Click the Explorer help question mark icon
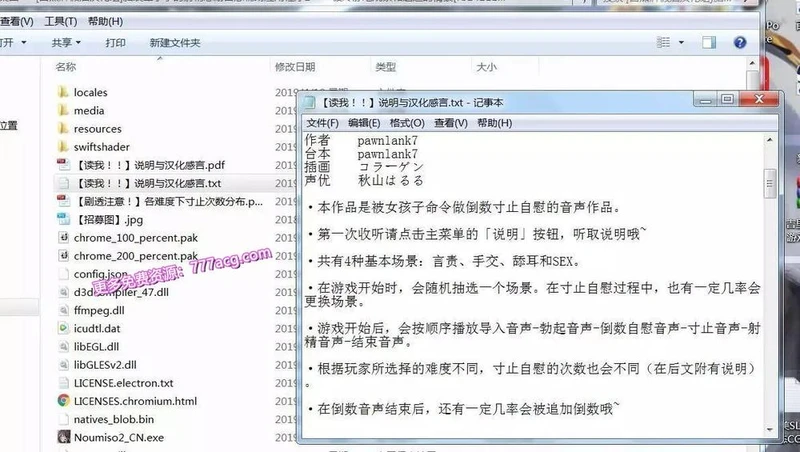This screenshot has width=800, height=452. (x=740, y=42)
